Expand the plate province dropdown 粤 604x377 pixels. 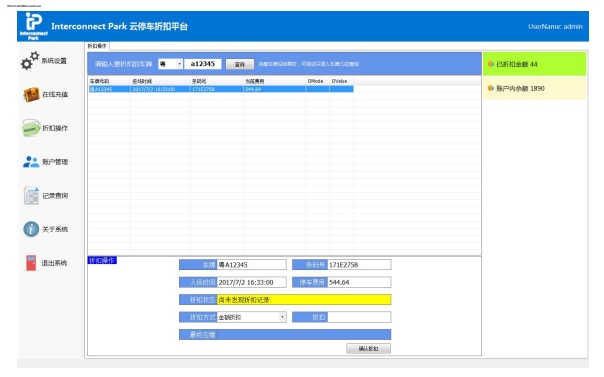coord(170,64)
